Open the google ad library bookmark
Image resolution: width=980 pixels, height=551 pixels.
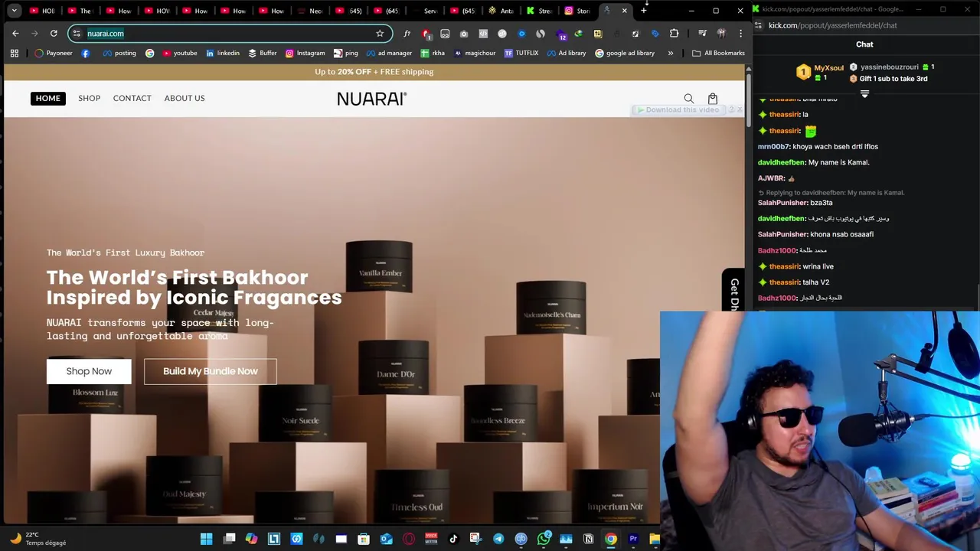tap(625, 54)
